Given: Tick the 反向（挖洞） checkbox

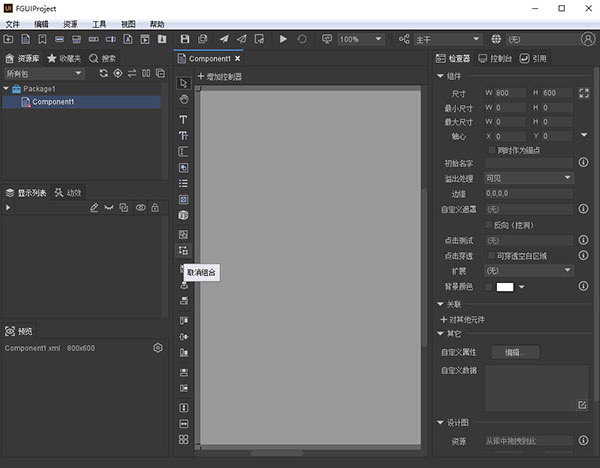Looking at the screenshot, I should (x=489, y=225).
